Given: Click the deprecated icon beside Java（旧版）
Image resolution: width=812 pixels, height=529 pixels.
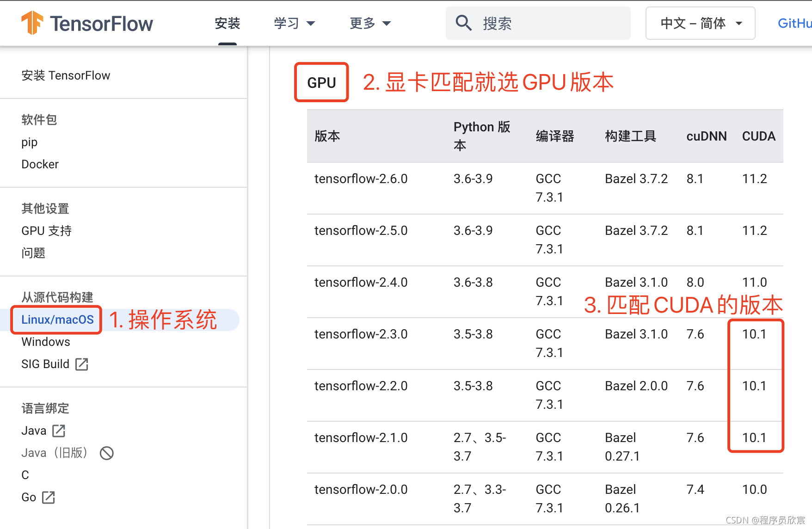Looking at the screenshot, I should [107, 453].
